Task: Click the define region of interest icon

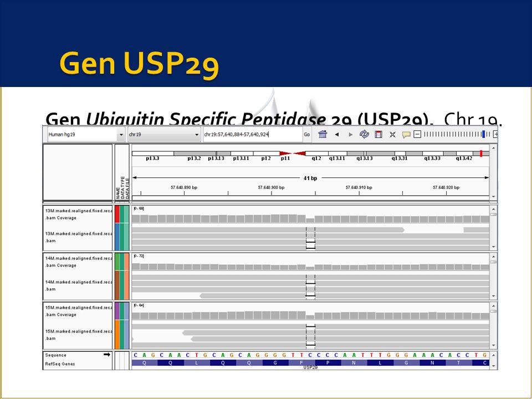Action: 378,134
